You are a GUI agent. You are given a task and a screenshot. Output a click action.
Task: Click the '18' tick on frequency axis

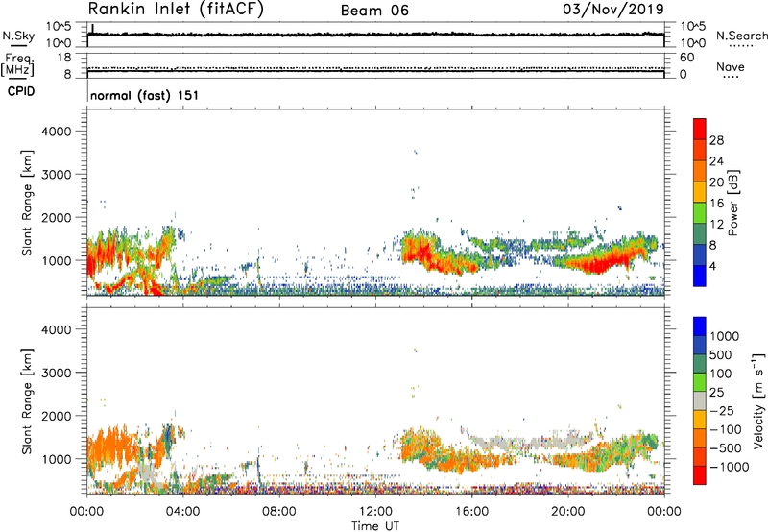[64, 58]
